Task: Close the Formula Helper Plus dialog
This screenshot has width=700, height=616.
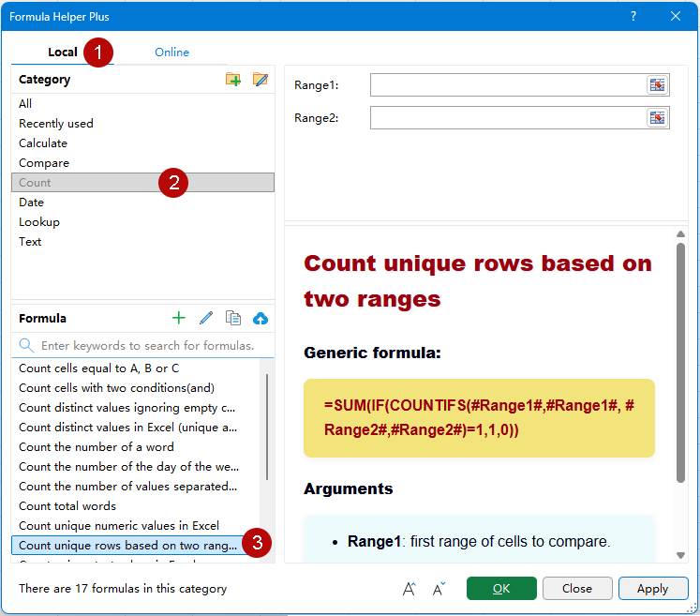Action: coord(676,17)
